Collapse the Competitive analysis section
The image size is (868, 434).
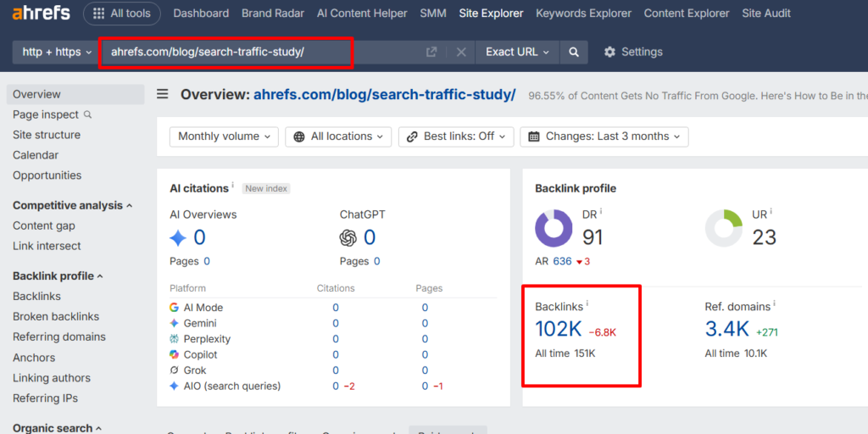(x=73, y=205)
